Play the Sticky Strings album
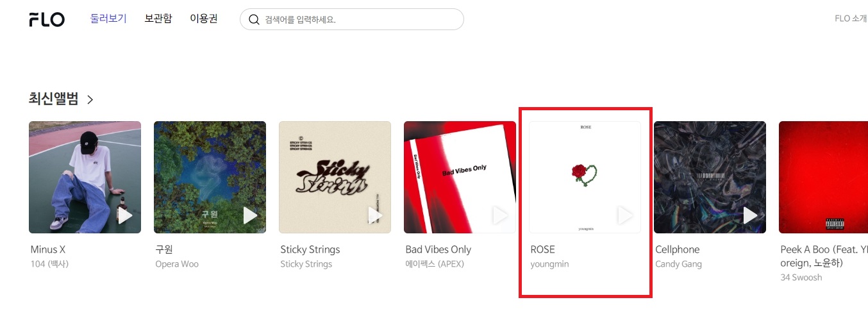This screenshot has width=868, height=309. 375,215
